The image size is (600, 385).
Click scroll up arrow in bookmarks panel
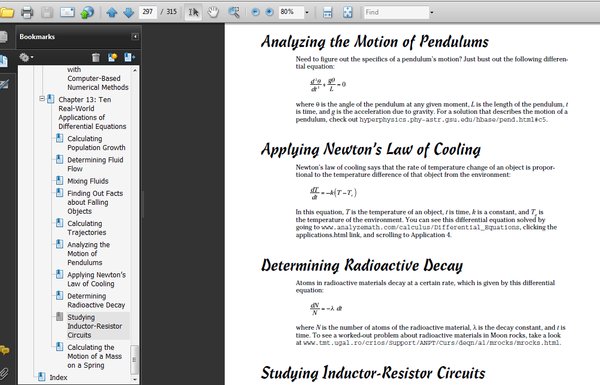pos(135,70)
